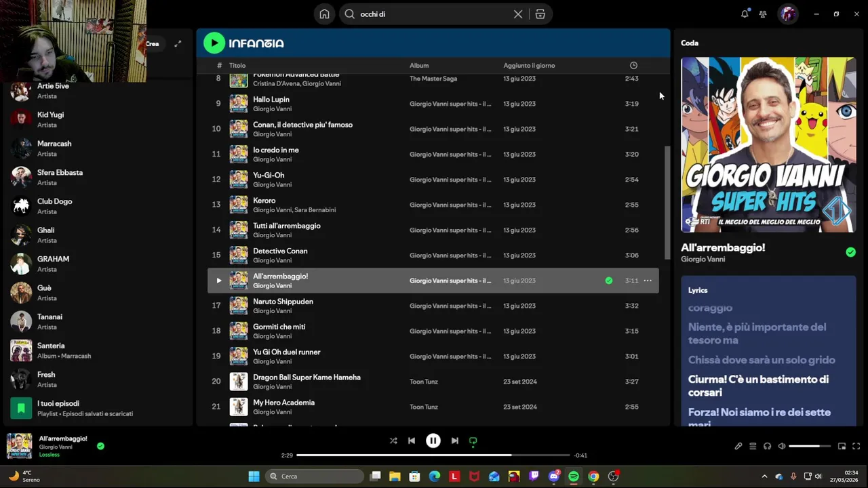Open artist Ghali in library
Viewport: 868px width, 488px height.
click(x=98, y=235)
